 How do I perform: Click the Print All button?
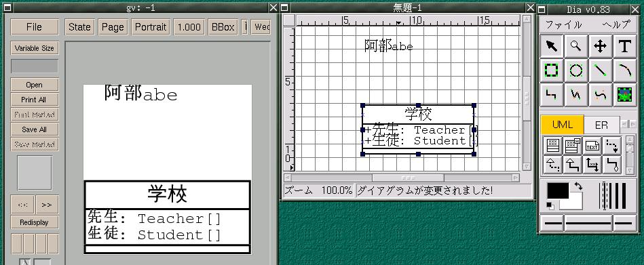tap(35, 100)
